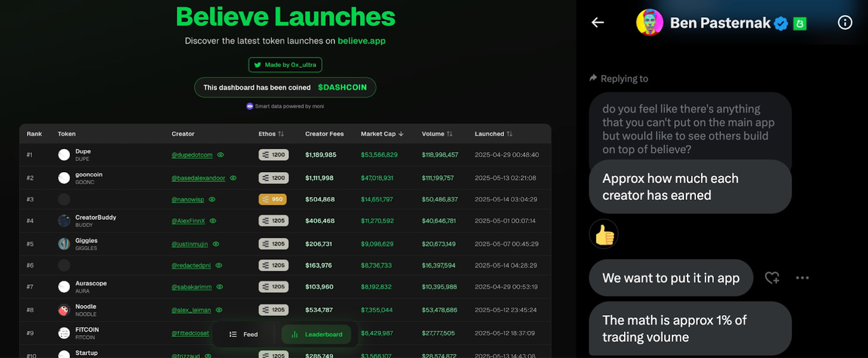Image resolution: width=868 pixels, height=358 pixels.
Task: Open @justinmujin creator link
Action: click(x=191, y=243)
